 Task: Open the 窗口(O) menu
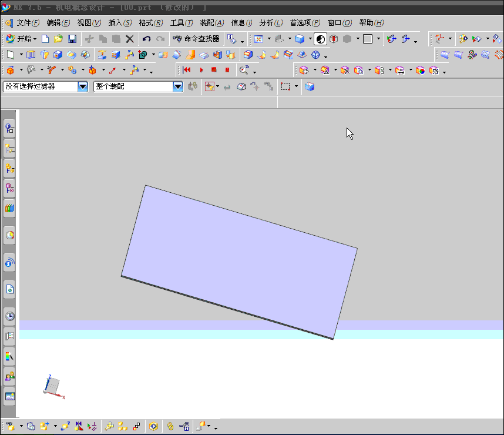340,23
